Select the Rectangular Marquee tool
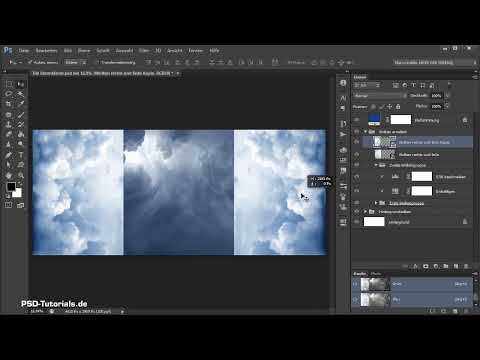 click(x=9, y=84)
